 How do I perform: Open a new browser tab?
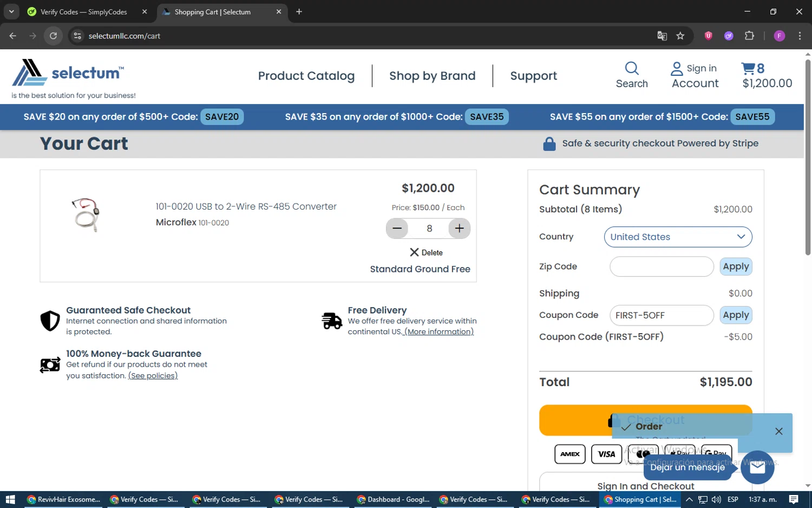click(299, 12)
